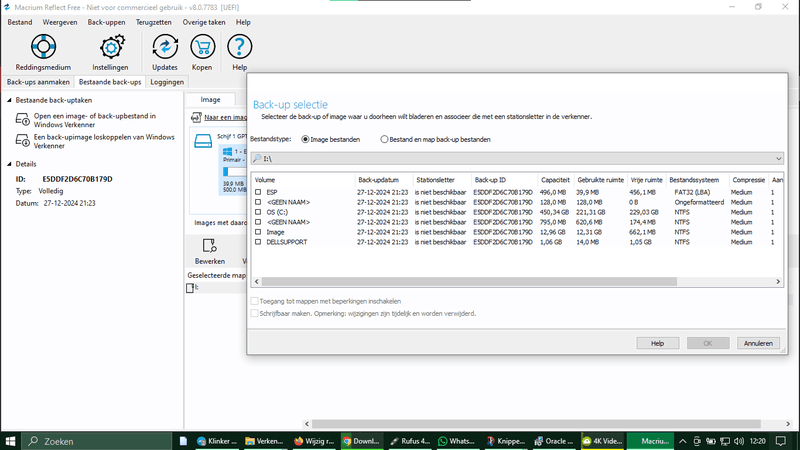Click the Bewerken edit icon
This screenshot has width=800, height=450.
point(210,246)
